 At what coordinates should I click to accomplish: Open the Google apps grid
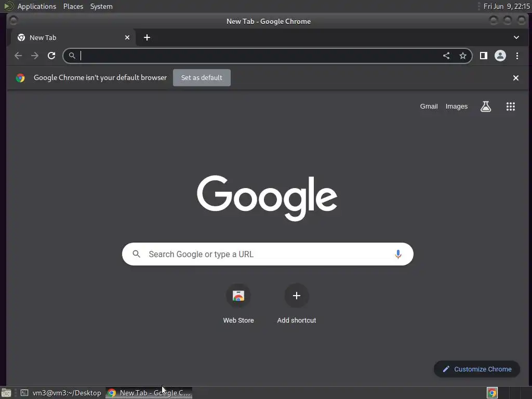point(511,107)
